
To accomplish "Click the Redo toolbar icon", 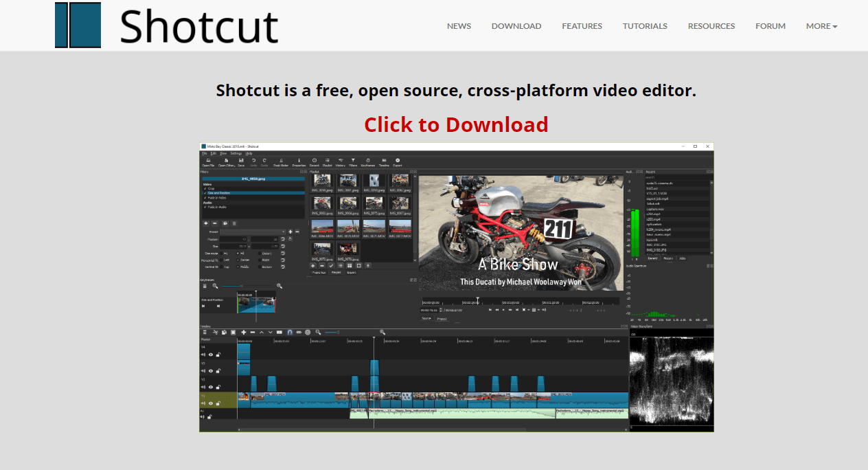I will point(264,163).
